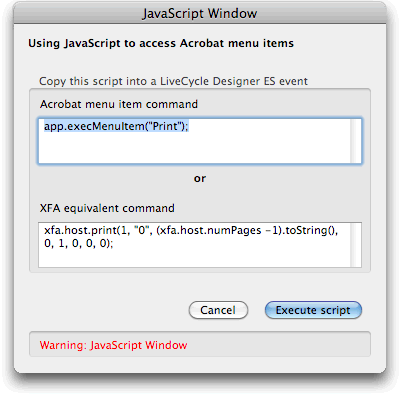Image resolution: width=400 pixels, height=396 pixels.
Task: Click the Copy this script into LiveCycle label
Action: [x=173, y=81]
